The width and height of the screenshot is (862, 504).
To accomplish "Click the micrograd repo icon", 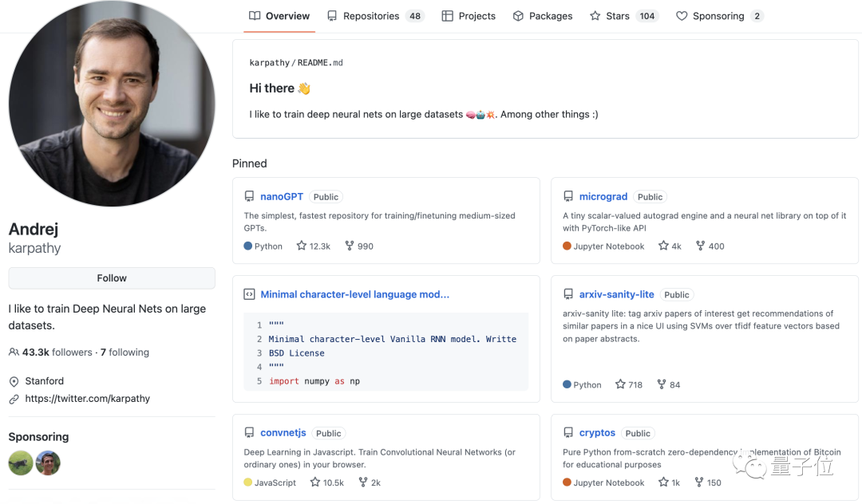I will click(x=568, y=196).
